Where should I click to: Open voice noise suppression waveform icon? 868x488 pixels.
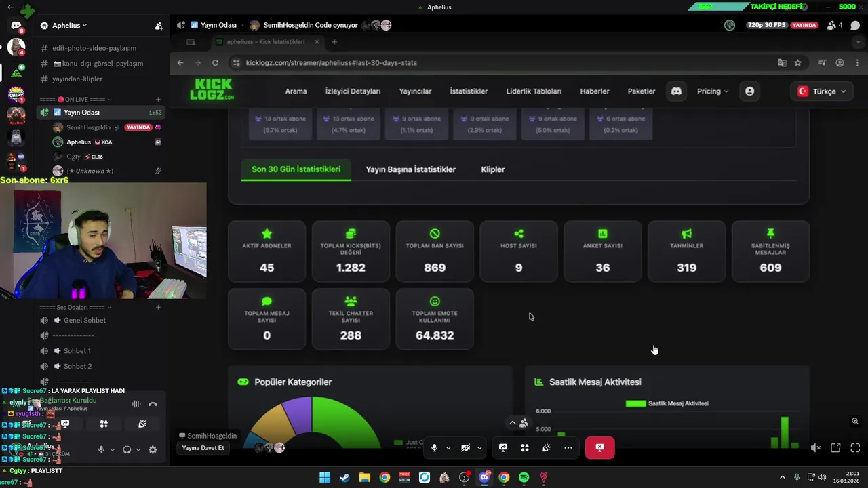[x=136, y=404]
